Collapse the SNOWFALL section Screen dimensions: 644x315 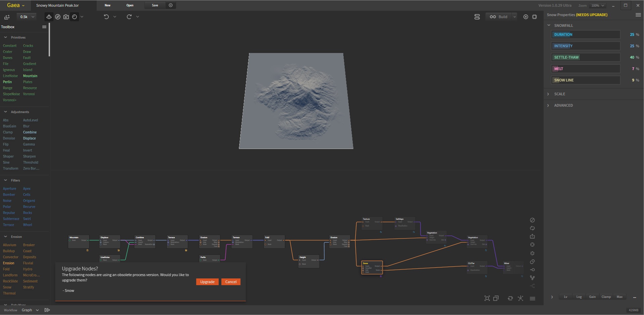[549, 25]
